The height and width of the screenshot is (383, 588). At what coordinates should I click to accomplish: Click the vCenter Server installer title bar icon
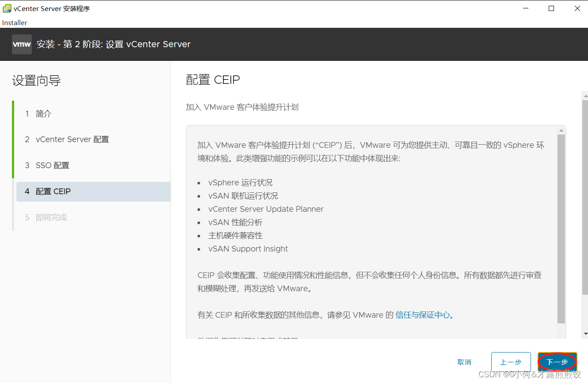7,8
